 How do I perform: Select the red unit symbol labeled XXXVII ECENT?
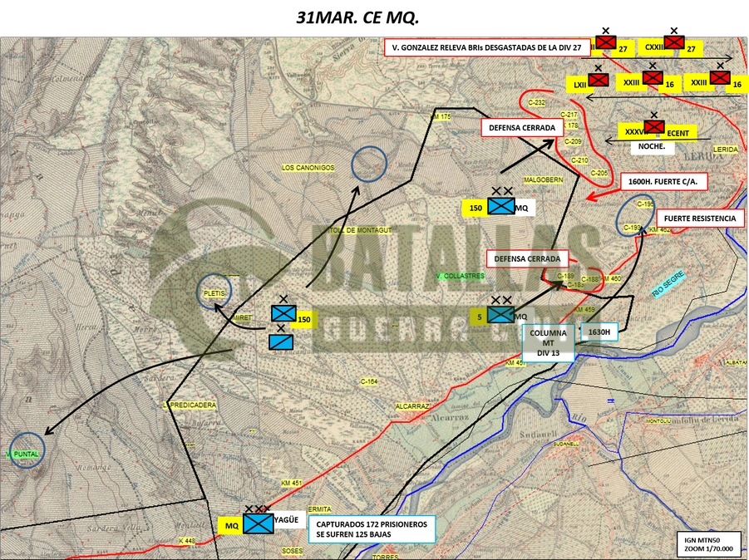[654, 126]
